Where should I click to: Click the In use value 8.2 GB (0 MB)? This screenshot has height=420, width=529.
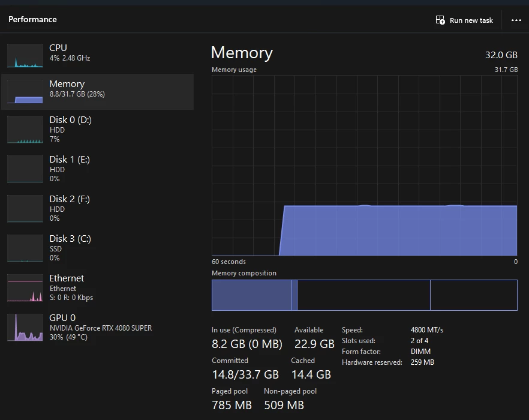click(247, 344)
